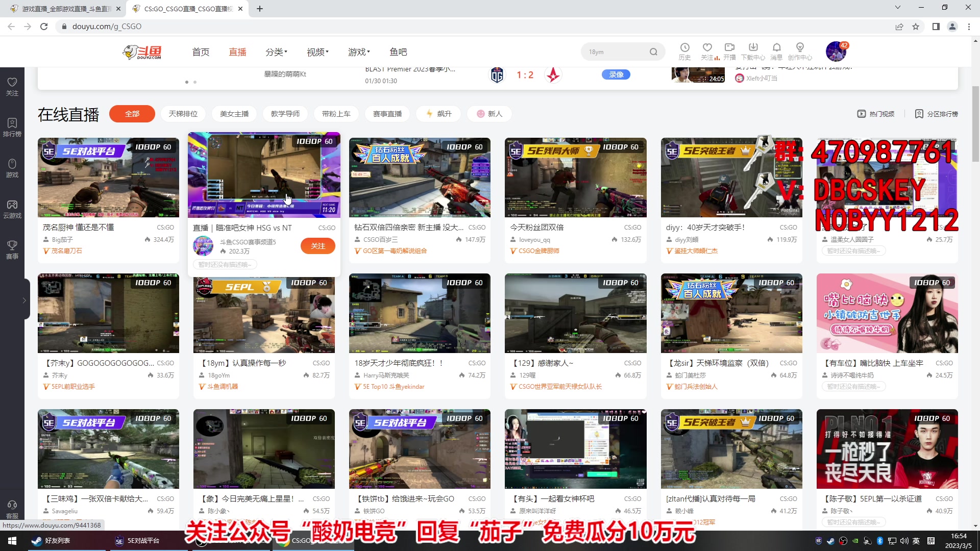The height and width of the screenshot is (551, 980).
Task: Expand the 分类 dropdown menu
Action: [x=276, y=52]
